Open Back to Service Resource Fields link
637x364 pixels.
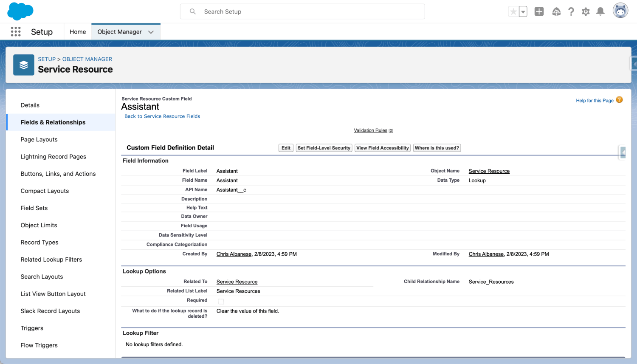tap(162, 116)
